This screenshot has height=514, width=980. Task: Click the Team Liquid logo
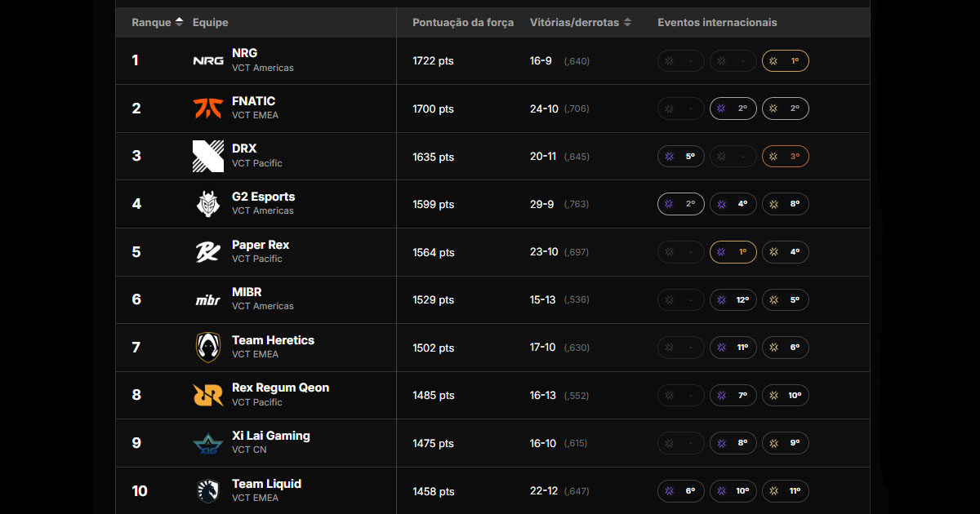pyautogui.click(x=208, y=490)
